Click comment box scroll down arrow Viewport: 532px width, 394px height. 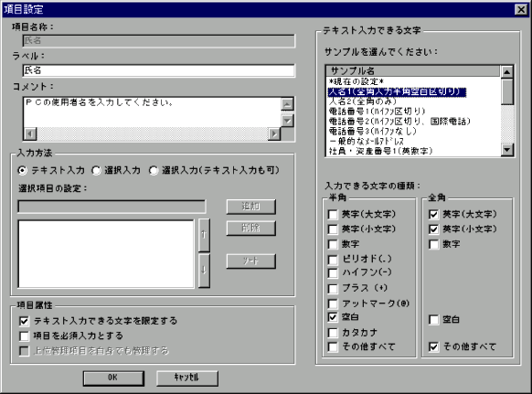click(287, 121)
